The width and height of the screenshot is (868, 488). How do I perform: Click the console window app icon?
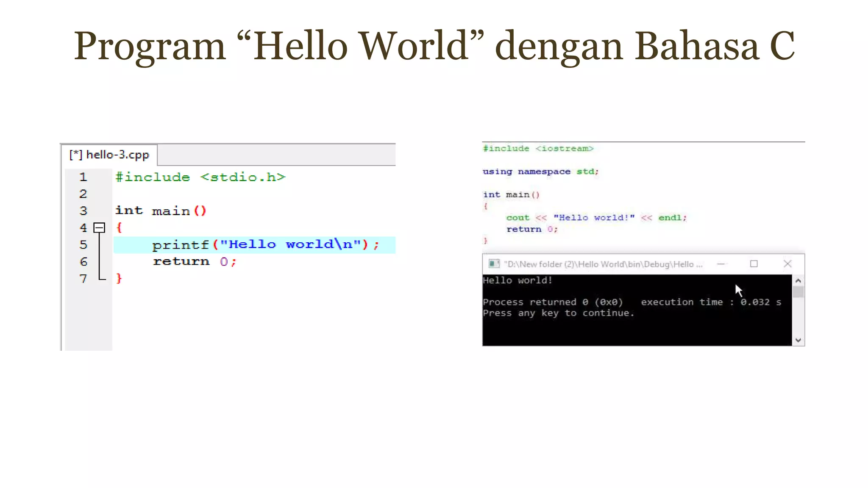coord(494,264)
